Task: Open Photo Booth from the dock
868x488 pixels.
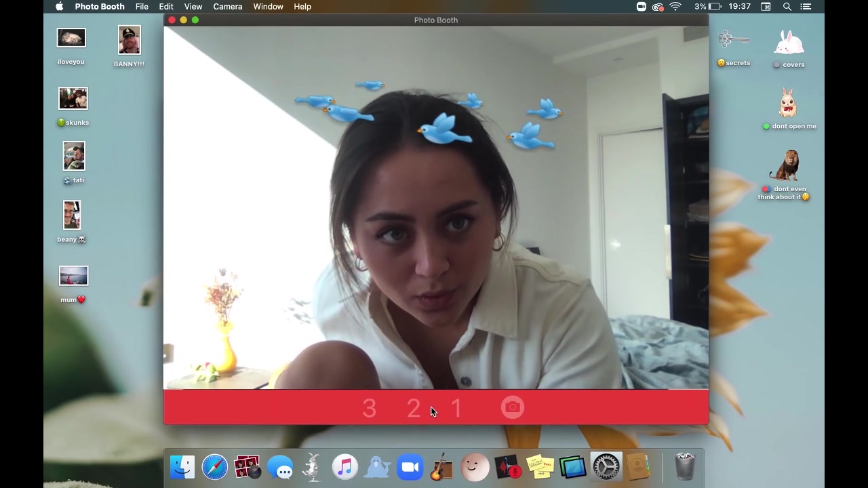Action: coord(247,468)
